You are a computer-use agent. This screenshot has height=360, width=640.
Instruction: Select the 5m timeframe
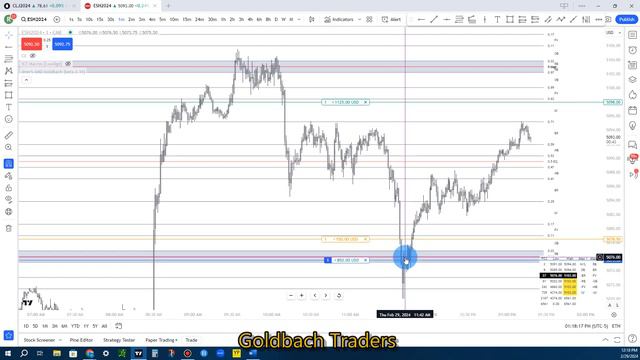(x=162, y=19)
